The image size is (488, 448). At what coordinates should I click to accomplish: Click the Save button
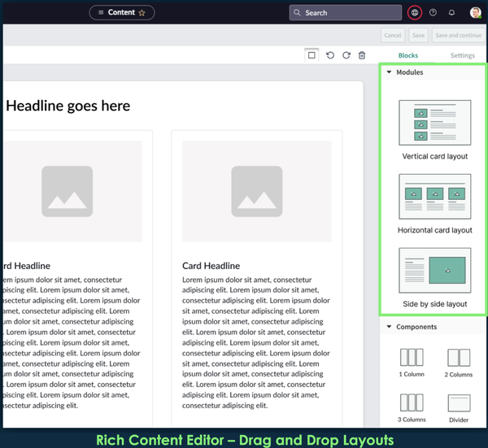click(x=418, y=35)
